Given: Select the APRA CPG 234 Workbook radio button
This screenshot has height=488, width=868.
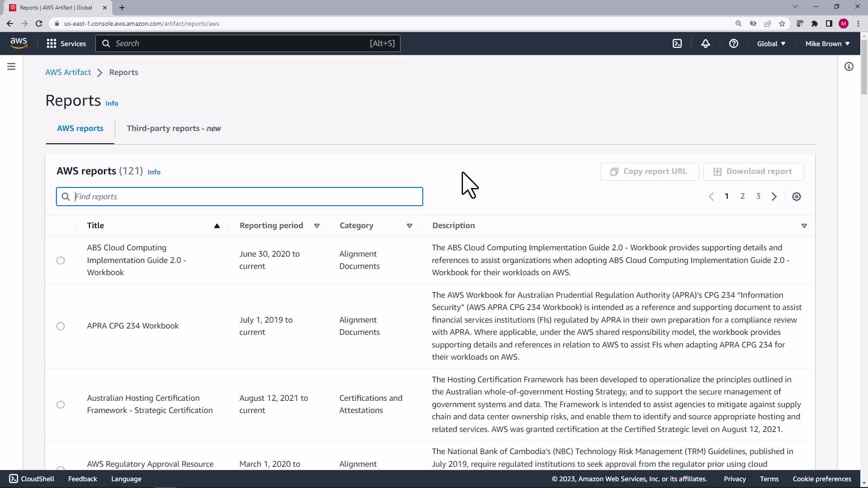Looking at the screenshot, I should pos(61,326).
